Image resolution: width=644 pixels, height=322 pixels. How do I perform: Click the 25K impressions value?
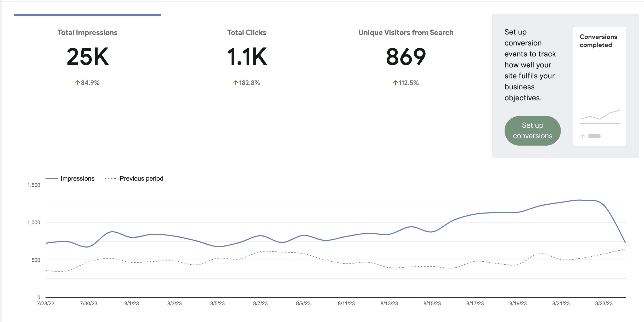pos(87,57)
